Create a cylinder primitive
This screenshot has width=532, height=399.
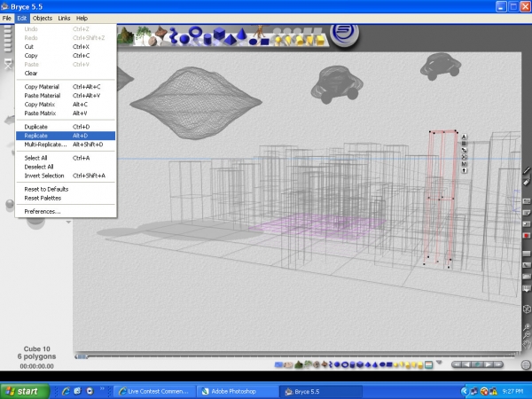207,40
